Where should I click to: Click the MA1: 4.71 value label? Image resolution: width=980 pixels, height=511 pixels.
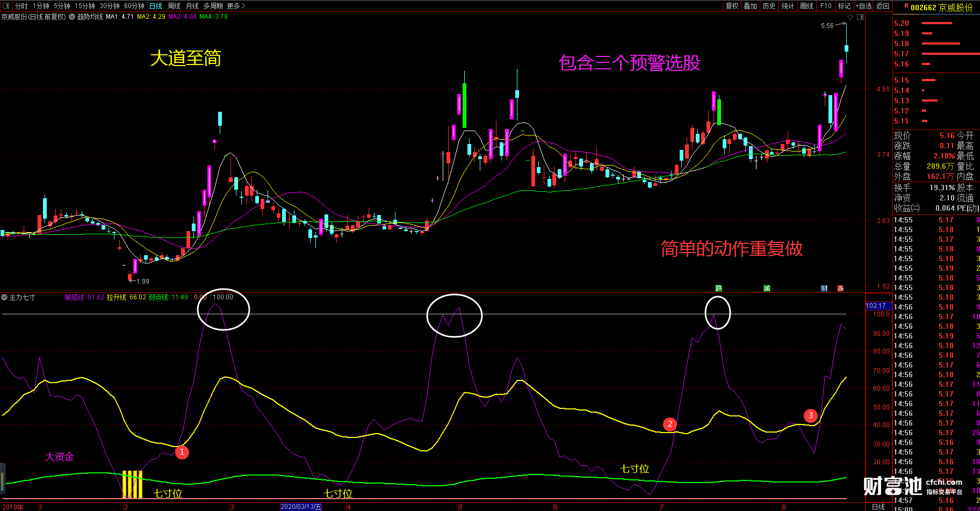pyautogui.click(x=119, y=17)
